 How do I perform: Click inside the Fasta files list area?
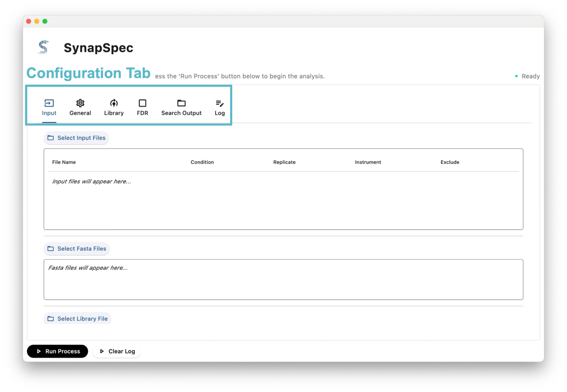(283, 279)
